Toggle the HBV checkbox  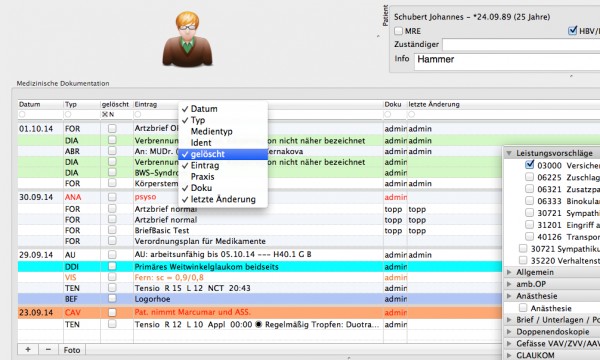click(572, 31)
